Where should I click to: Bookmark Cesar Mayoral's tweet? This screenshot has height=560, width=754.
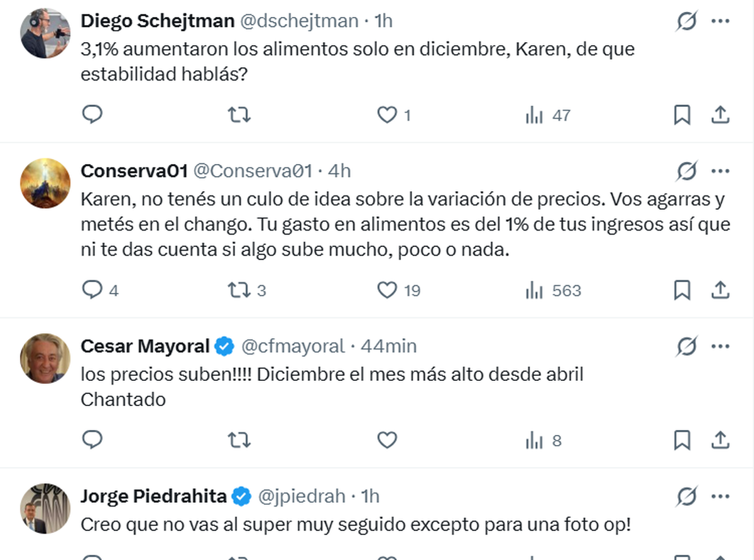682,441
